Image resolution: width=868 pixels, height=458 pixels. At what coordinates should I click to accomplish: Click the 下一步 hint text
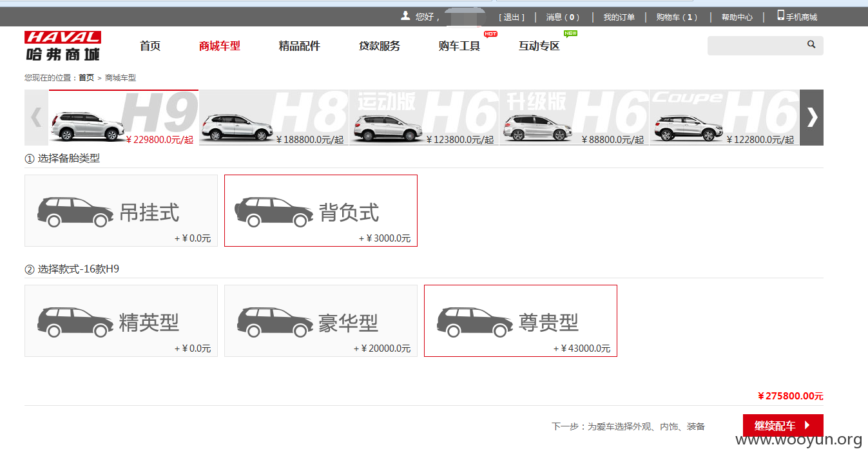tap(628, 426)
